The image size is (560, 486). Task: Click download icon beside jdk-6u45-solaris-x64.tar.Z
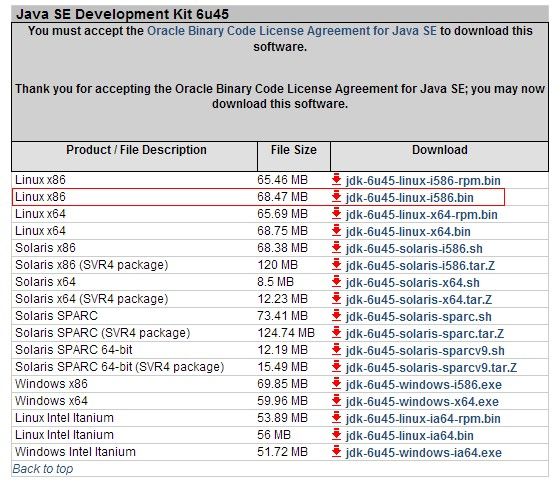pyautogui.click(x=336, y=299)
